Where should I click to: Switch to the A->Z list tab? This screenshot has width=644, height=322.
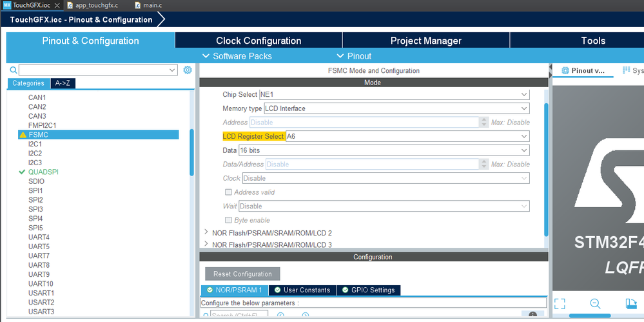coord(63,83)
